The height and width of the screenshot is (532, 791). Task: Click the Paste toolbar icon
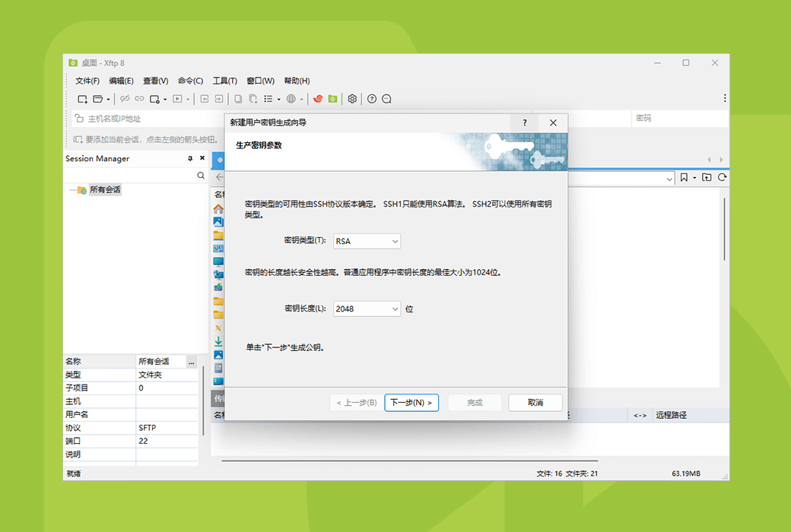[x=253, y=99]
